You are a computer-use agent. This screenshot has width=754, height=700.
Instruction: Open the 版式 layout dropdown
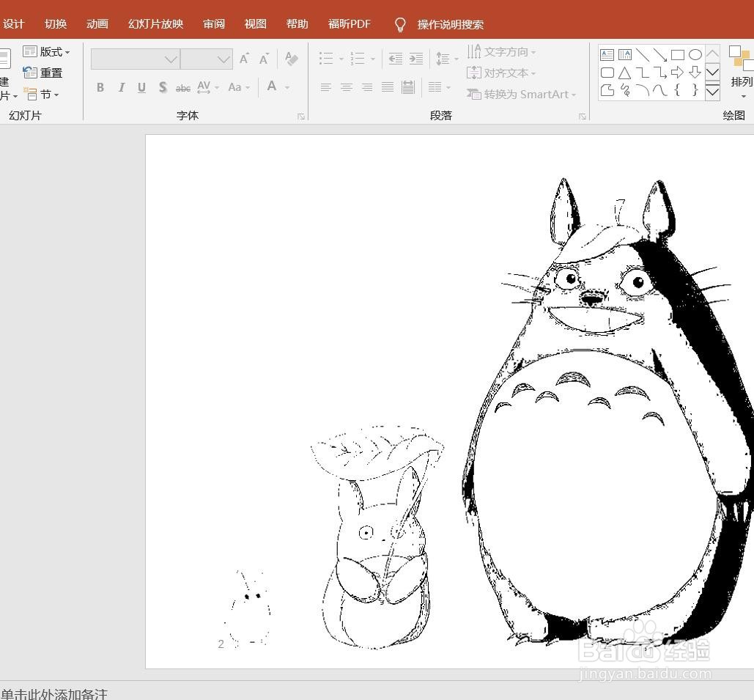click(47, 51)
